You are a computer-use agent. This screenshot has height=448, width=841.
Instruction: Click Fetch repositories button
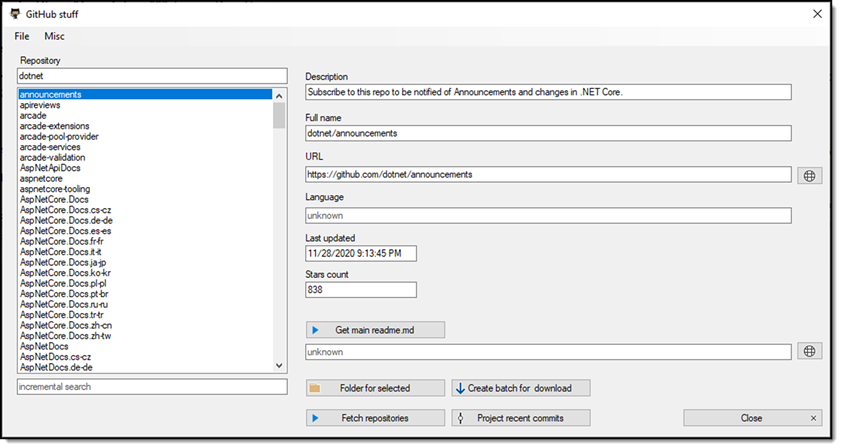pos(375,418)
